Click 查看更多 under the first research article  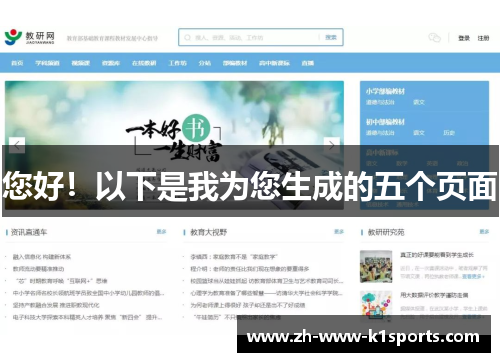tap(473, 277)
